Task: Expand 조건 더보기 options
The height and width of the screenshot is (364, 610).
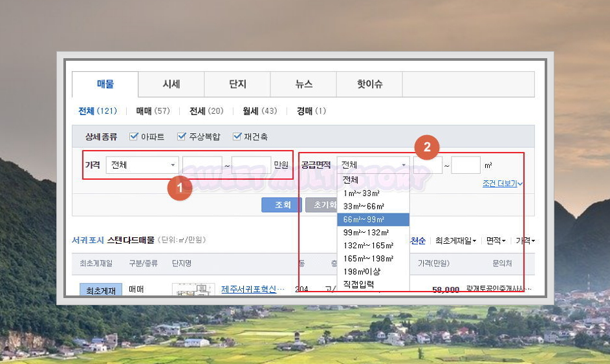Action: (x=502, y=184)
